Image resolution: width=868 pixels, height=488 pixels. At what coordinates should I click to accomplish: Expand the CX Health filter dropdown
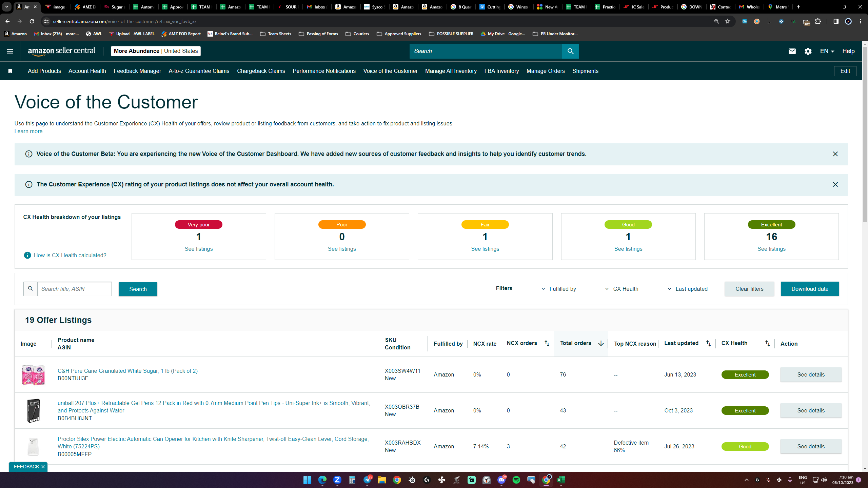(x=622, y=289)
